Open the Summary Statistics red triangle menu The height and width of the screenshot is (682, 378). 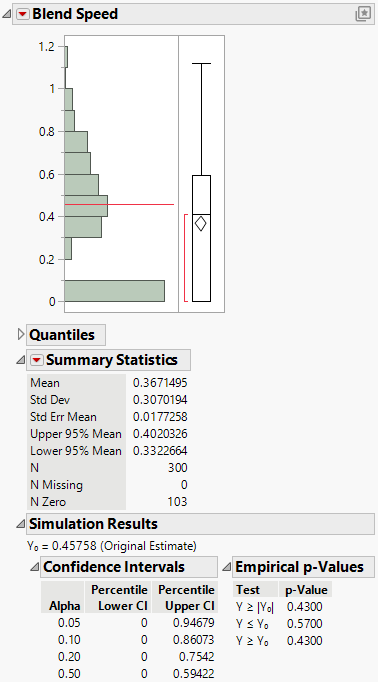click(37, 360)
